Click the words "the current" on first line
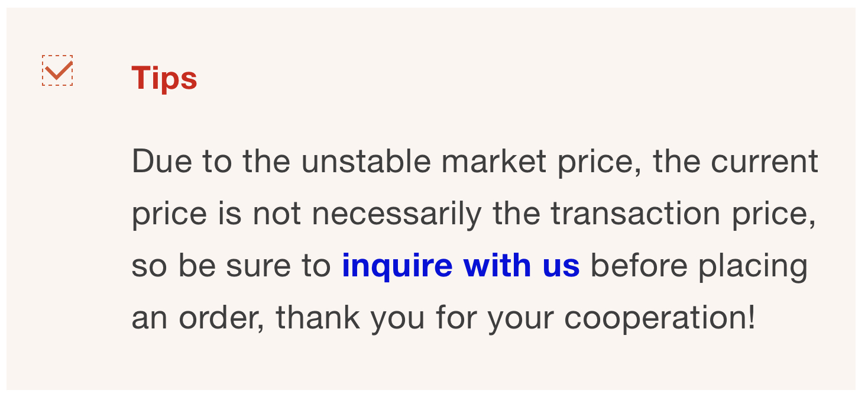This screenshot has height=403, width=868. coord(736,162)
